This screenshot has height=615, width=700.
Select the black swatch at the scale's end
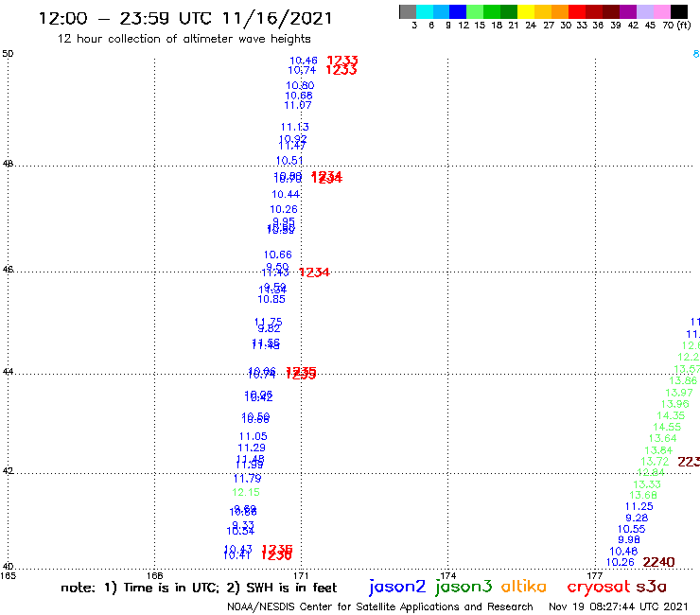coord(679,11)
